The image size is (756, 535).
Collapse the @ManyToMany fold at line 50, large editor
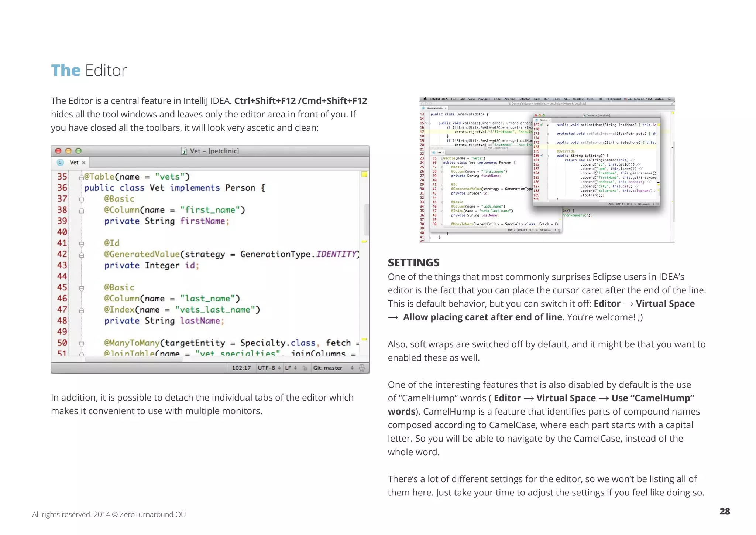coord(82,344)
